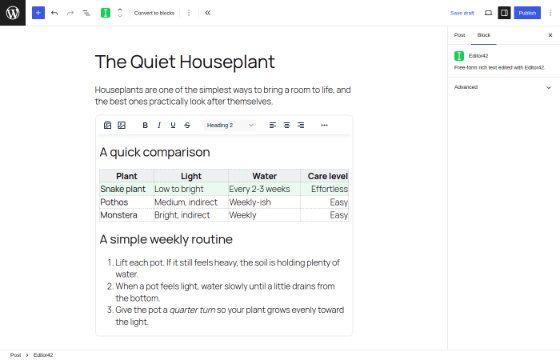Click the Editor42 breadcrumb in footer
Screen dimensions: 560x360
[x=43, y=355]
